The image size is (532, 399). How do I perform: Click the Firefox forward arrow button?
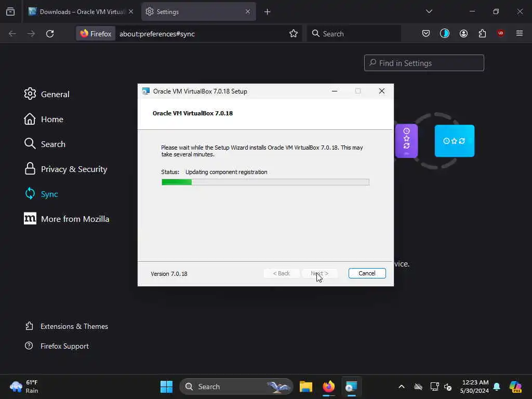click(x=31, y=34)
